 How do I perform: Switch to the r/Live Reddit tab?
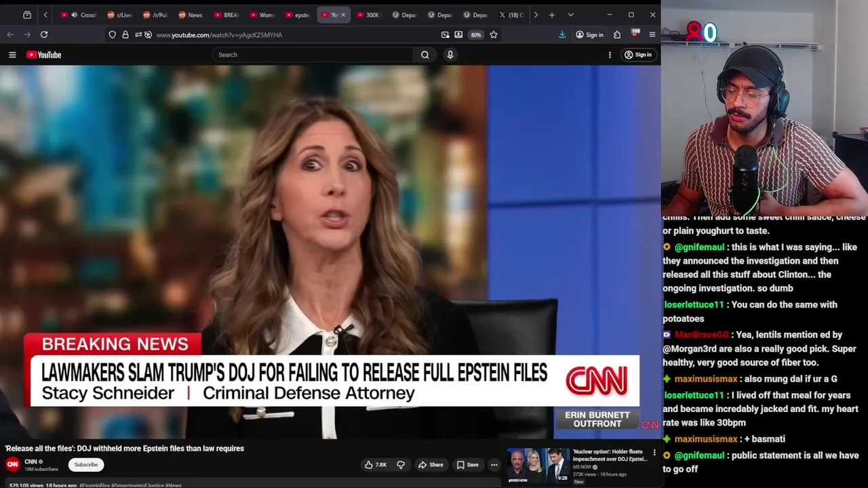pyautogui.click(x=119, y=15)
